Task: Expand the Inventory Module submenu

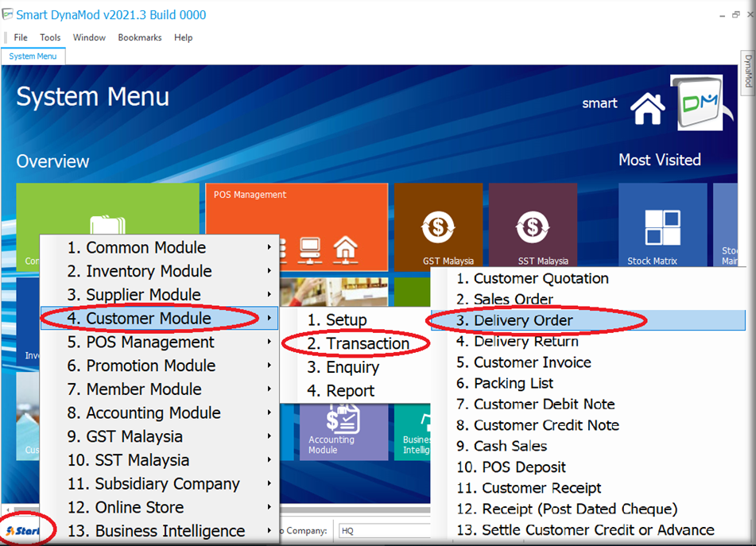Action: [159, 271]
